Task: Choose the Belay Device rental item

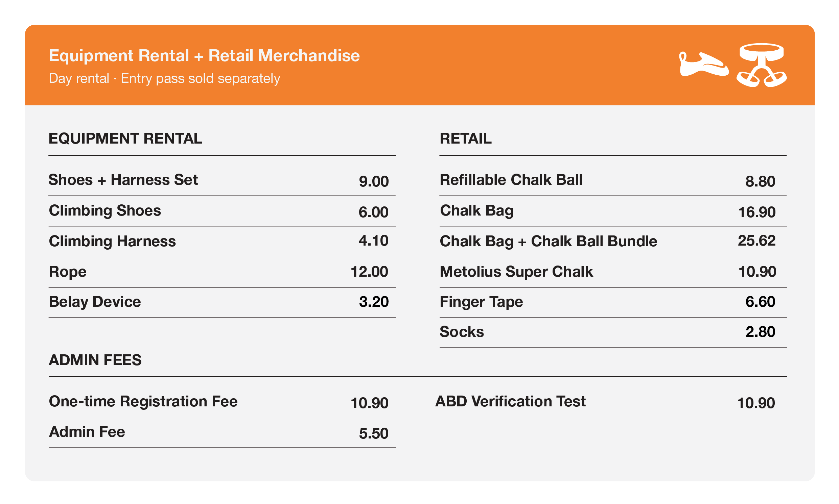Action: [x=222, y=302]
